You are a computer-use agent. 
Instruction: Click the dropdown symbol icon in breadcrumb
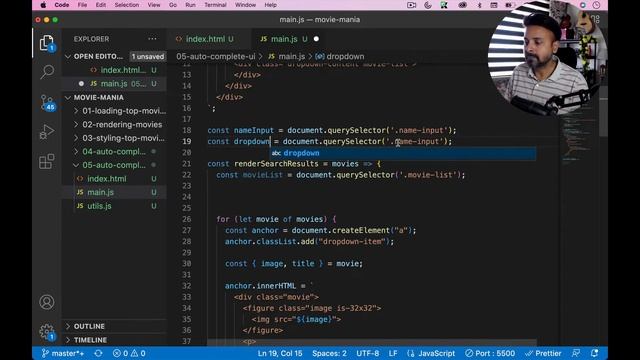(320, 56)
